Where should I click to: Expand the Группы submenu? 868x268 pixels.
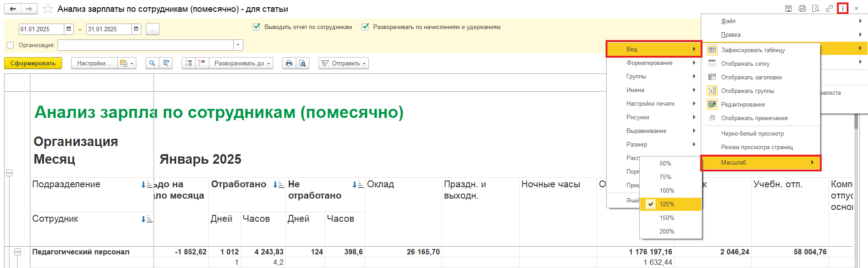[654, 76]
